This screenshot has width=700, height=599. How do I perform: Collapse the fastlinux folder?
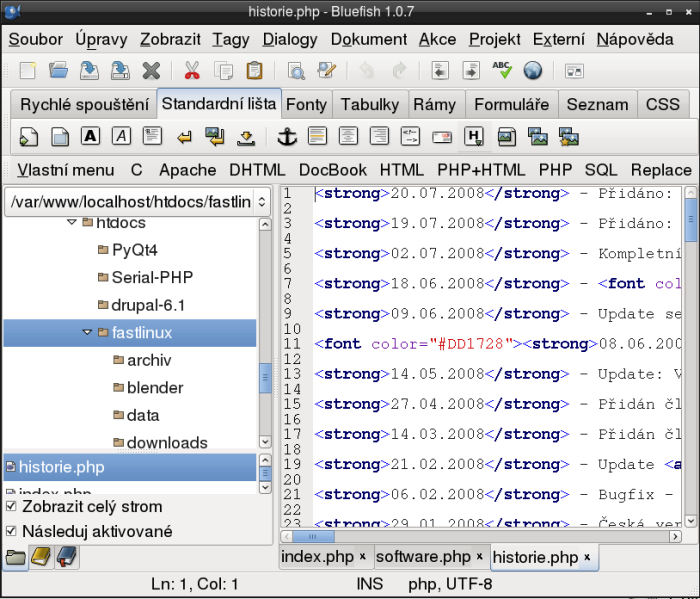click(x=88, y=332)
